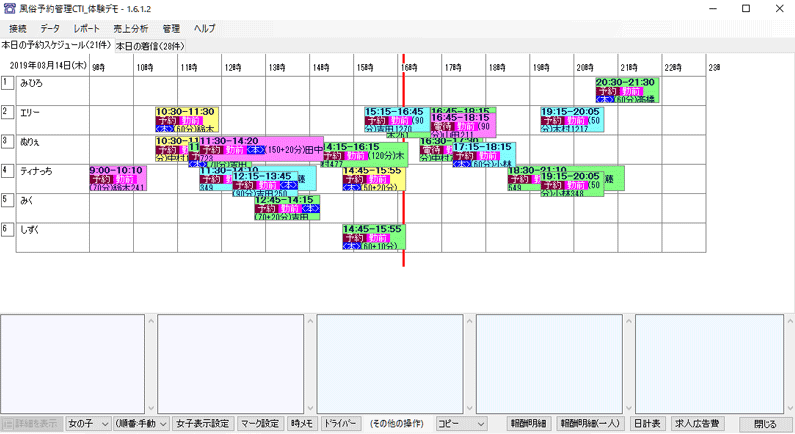Click the ドライバー button
The width and height of the screenshot is (795, 434).
point(339,424)
